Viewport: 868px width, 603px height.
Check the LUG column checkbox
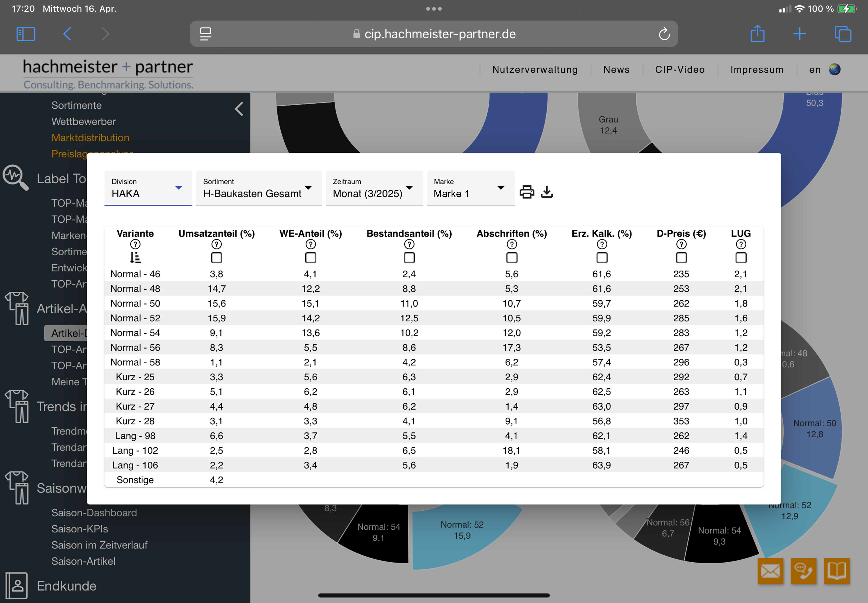point(741,258)
